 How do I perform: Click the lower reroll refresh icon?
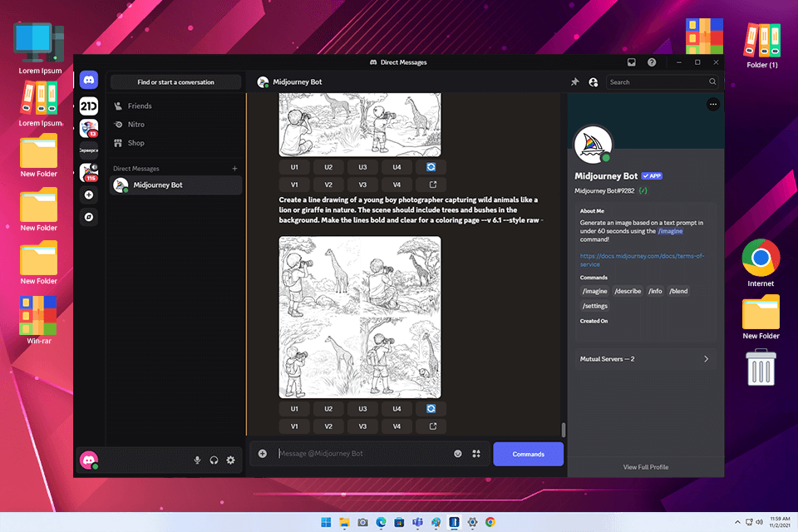pyautogui.click(x=431, y=409)
